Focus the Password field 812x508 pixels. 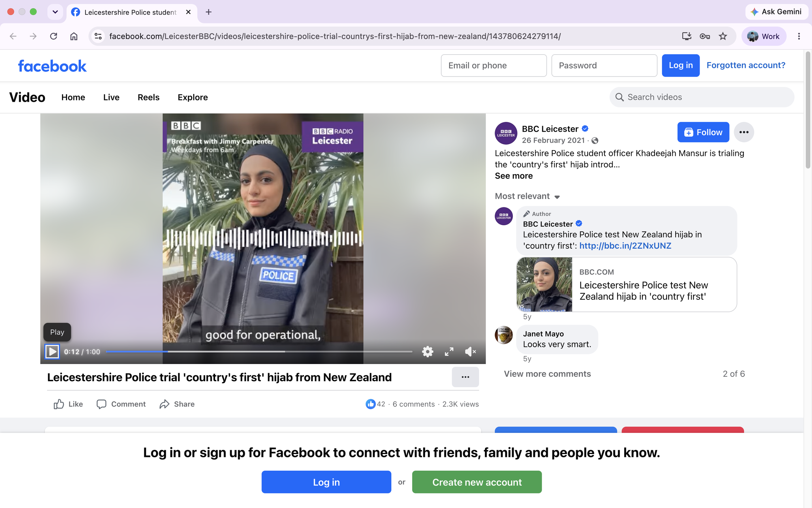click(604, 66)
